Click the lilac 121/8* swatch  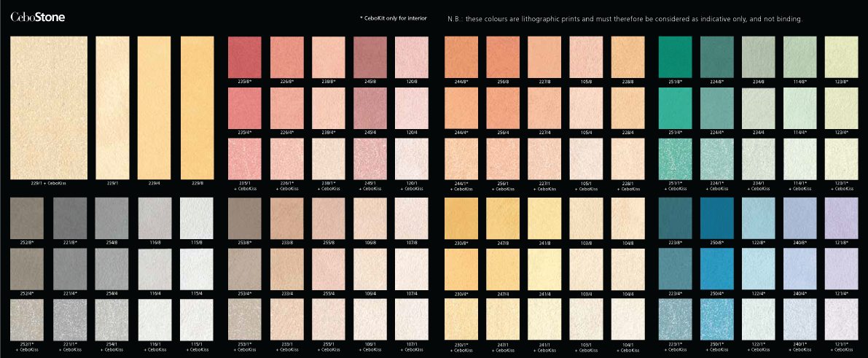pyautogui.click(x=841, y=217)
